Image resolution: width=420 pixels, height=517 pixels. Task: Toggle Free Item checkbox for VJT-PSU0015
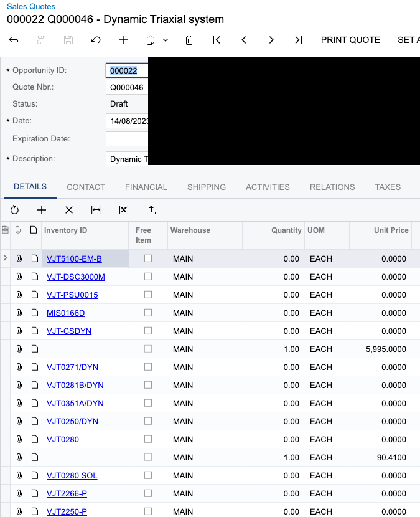click(x=148, y=295)
